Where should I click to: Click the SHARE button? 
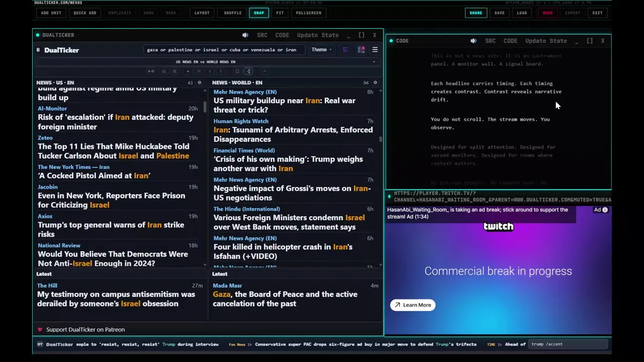(x=475, y=13)
